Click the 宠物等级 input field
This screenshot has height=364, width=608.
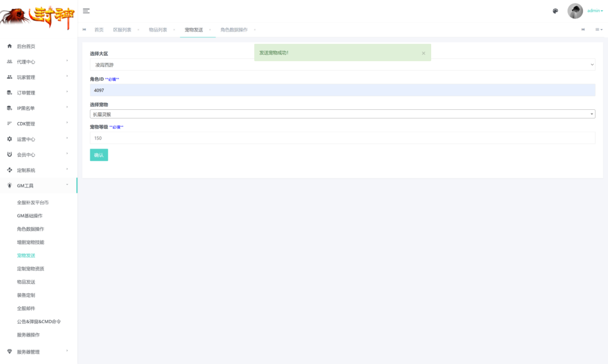pyautogui.click(x=342, y=138)
